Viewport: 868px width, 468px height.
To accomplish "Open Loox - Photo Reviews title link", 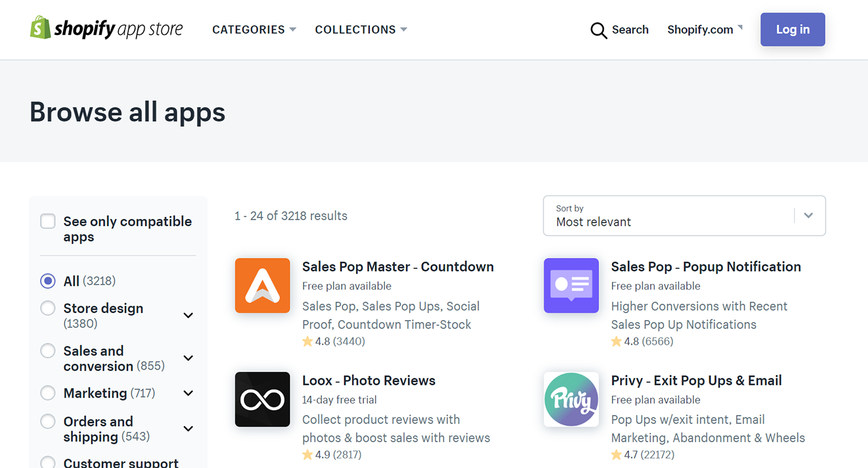I will point(369,380).
